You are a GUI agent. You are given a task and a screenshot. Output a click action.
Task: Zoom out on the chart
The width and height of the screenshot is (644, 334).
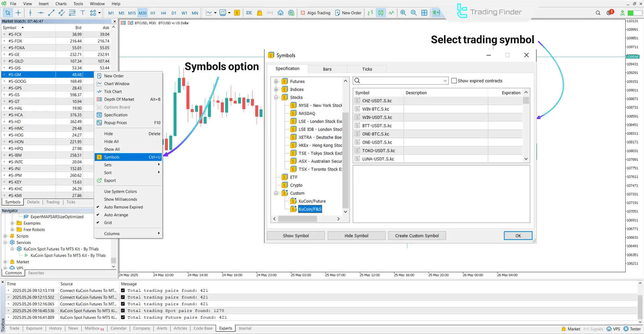413,13
